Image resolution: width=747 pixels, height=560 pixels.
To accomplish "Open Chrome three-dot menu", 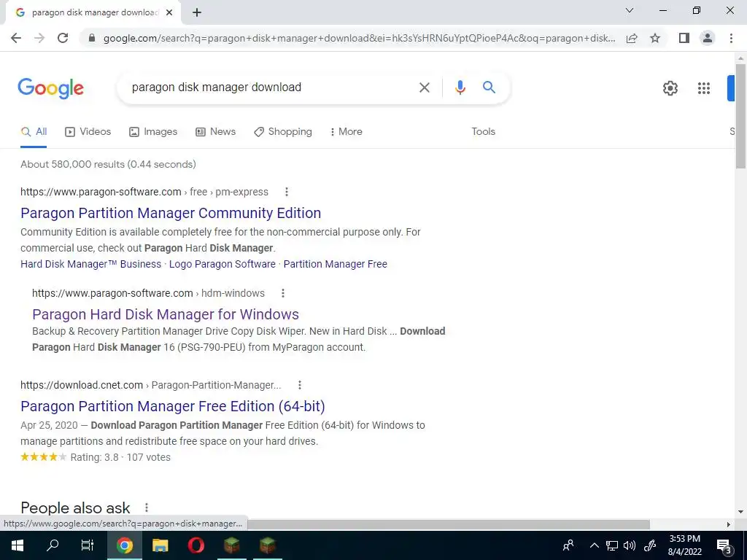I will pyautogui.click(x=731, y=38).
